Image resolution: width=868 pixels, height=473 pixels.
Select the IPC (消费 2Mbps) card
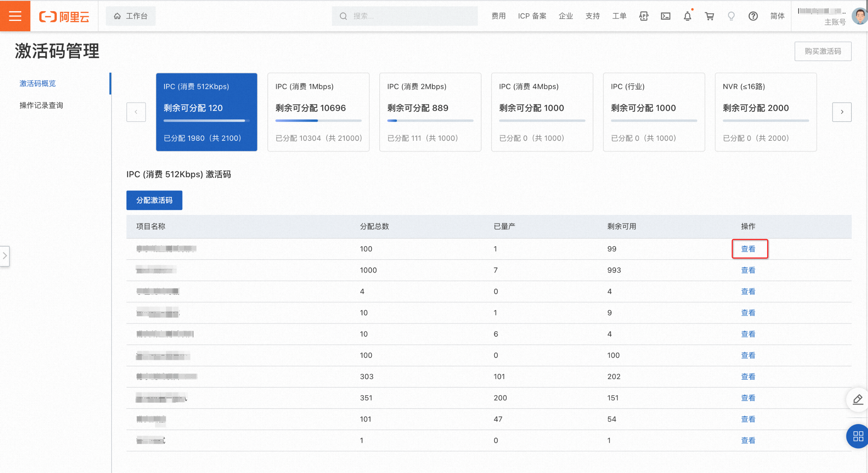click(x=430, y=112)
